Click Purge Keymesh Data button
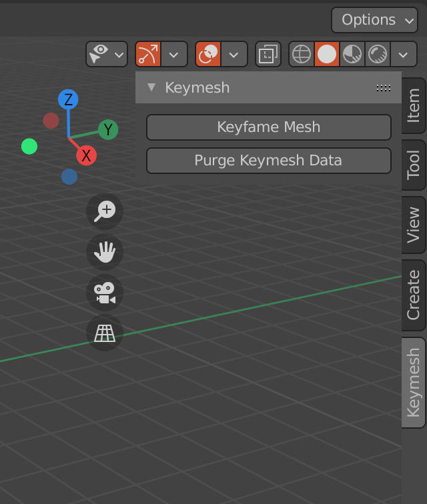 point(269,161)
